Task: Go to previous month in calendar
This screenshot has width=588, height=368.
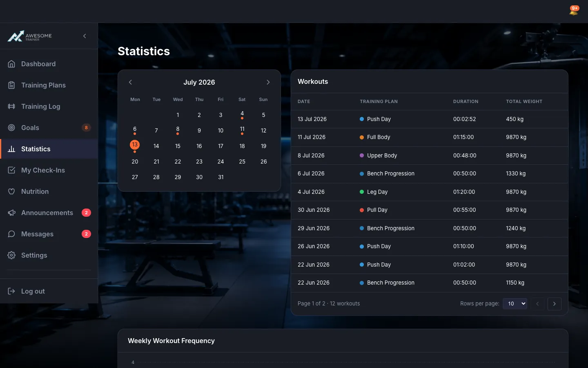Action: pos(130,82)
